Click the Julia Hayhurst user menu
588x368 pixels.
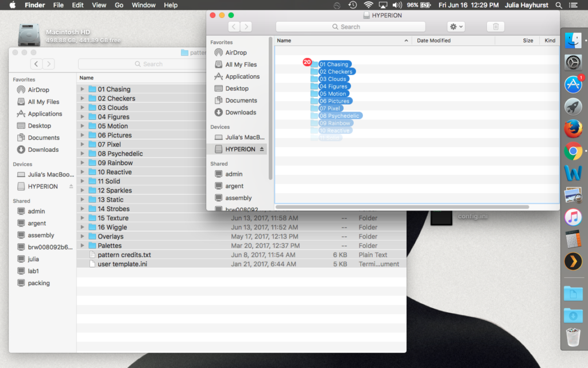[x=527, y=5]
